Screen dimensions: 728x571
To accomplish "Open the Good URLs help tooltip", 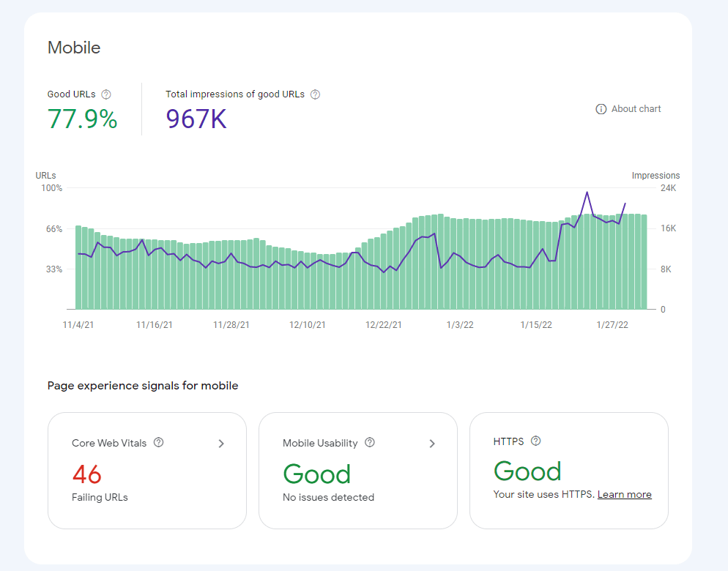I will point(106,94).
